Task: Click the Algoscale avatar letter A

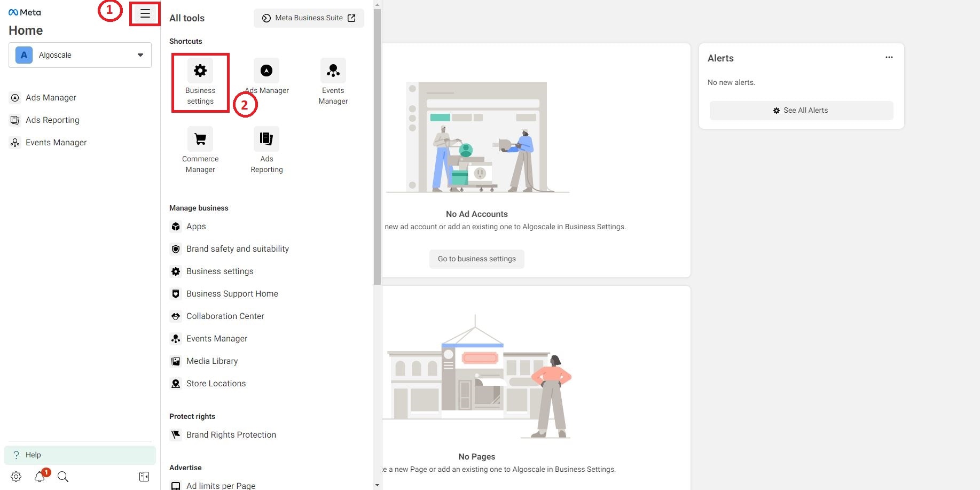Action: [24, 55]
